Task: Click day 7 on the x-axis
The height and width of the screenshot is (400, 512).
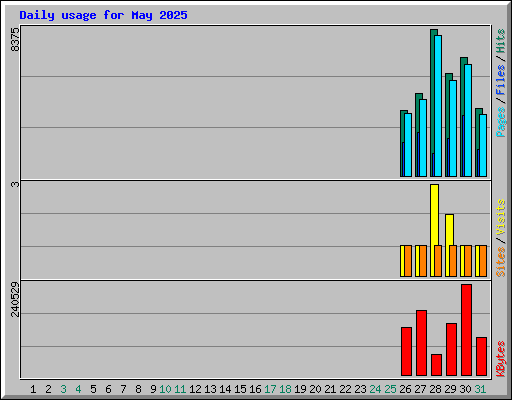Action: pyautogui.click(x=123, y=389)
